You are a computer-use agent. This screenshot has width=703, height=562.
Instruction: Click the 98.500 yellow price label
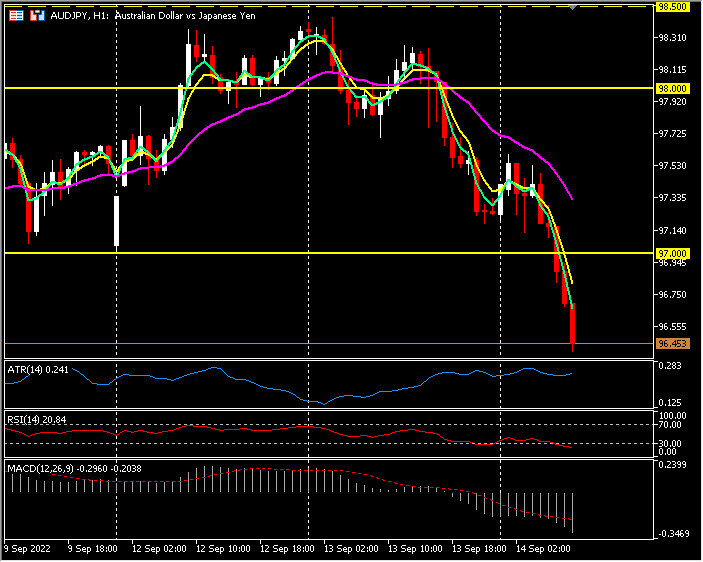(670, 6)
